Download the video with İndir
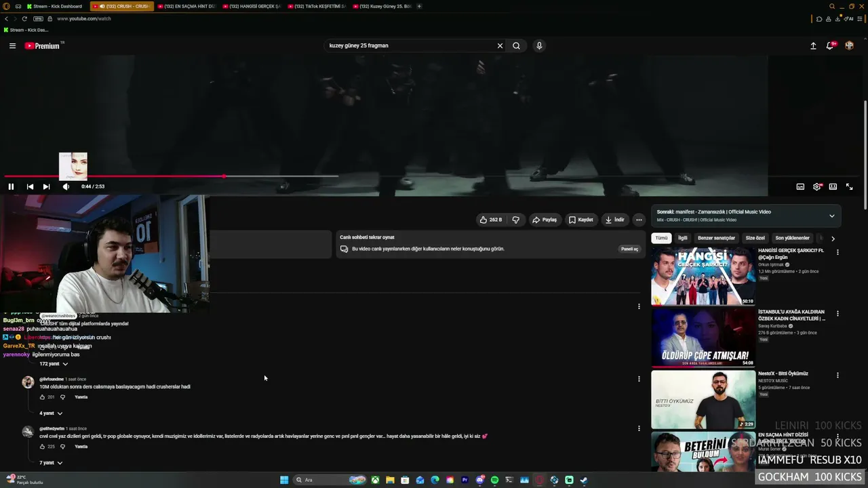This screenshot has width=868, height=488. (615, 220)
